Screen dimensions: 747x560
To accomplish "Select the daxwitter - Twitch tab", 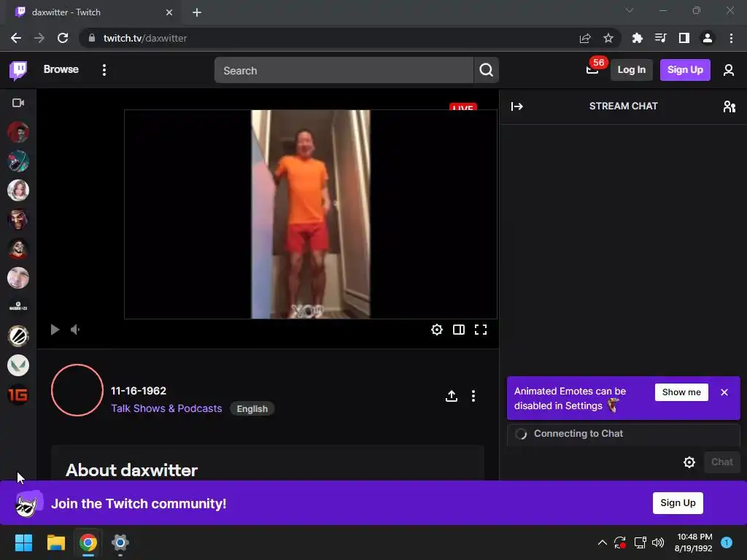I will point(93,12).
